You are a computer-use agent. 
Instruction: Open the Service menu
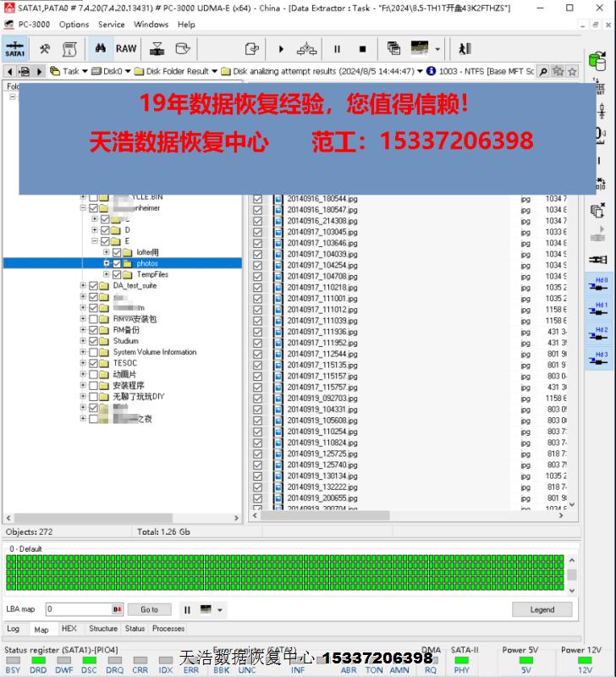click(111, 25)
